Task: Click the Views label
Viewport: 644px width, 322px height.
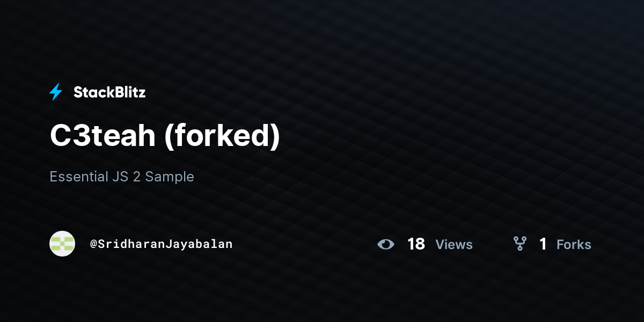Action: (x=454, y=245)
